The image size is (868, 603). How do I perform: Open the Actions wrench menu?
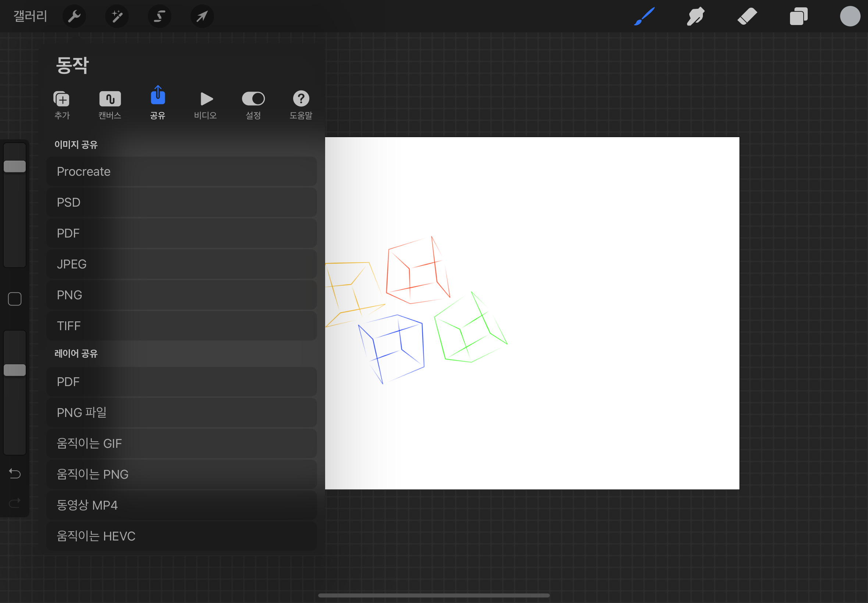click(74, 16)
